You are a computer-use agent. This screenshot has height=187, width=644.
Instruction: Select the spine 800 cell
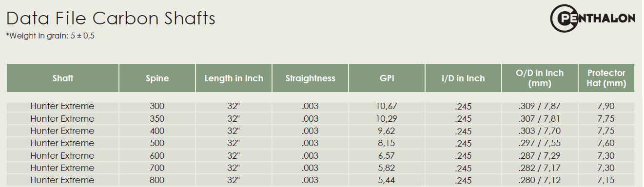pyautogui.click(x=157, y=180)
